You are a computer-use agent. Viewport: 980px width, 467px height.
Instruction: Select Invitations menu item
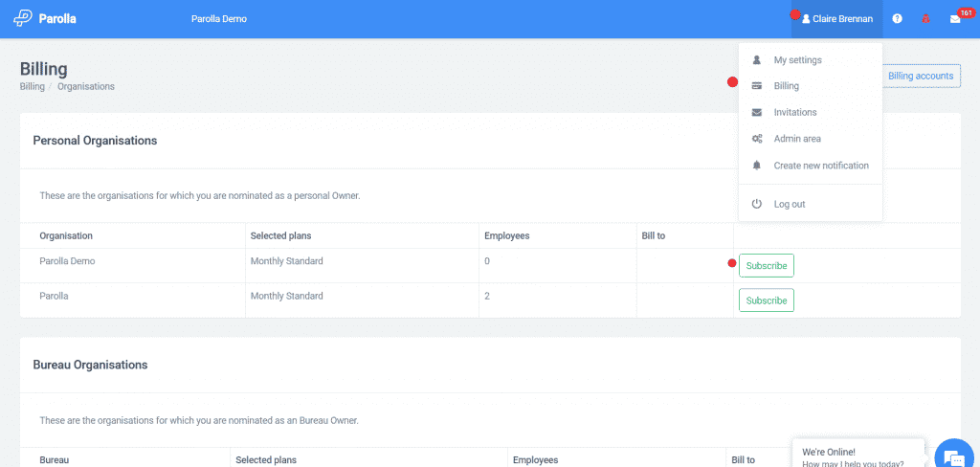pos(810,113)
